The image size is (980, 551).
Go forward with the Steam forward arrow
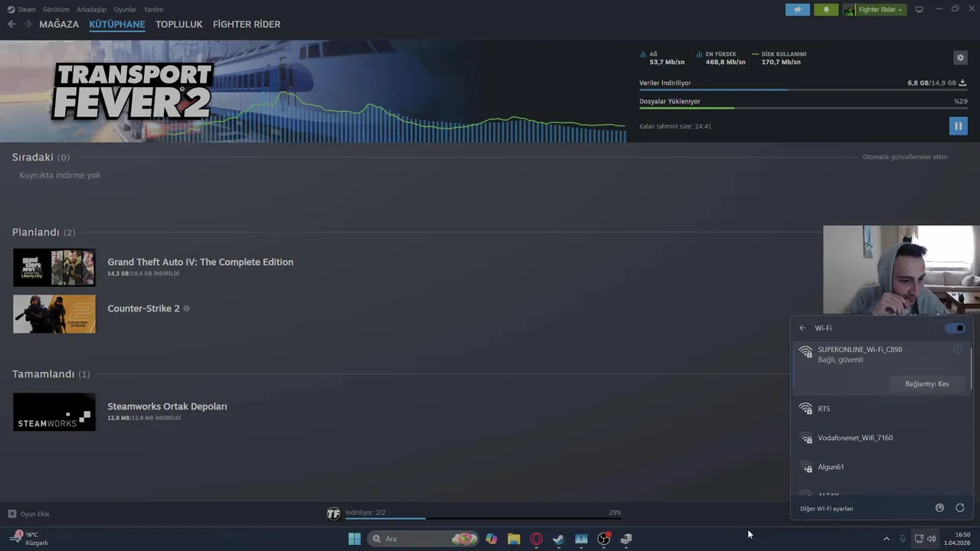pos(28,24)
